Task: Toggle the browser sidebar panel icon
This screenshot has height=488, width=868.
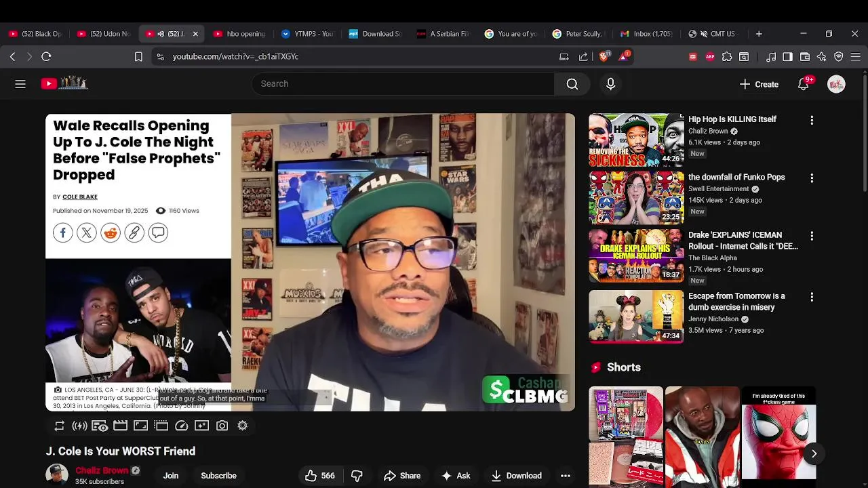Action: [x=787, y=57]
